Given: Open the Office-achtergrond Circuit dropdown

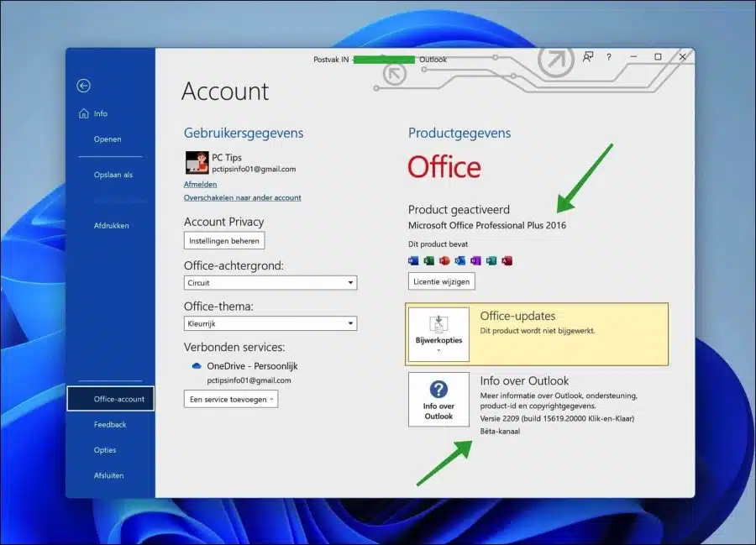Looking at the screenshot, I should point(270,283).
